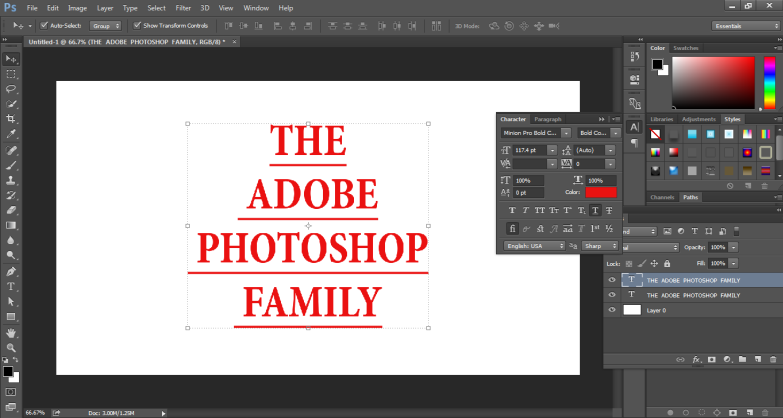Open the Type menu
783x418 pixels.
(x=130, y=8)
